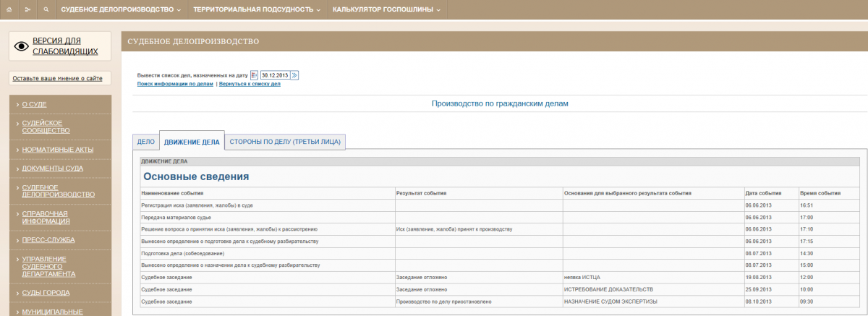The height and width of the screenshot is (316, 868).
Task: Select the Движение дела tab
Action: (x=192, y=142)
